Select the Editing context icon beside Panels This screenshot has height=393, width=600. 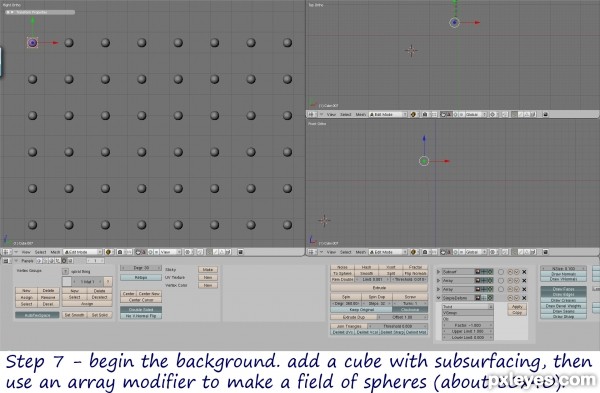[64, 261]
